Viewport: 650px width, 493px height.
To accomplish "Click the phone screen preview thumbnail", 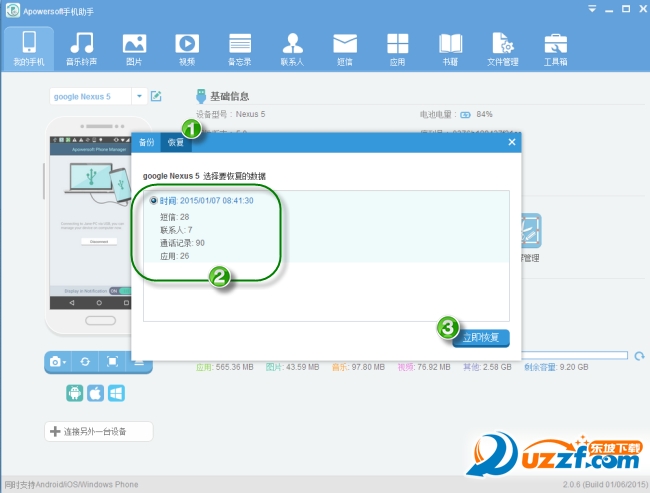I will click(x=90, y=223).
